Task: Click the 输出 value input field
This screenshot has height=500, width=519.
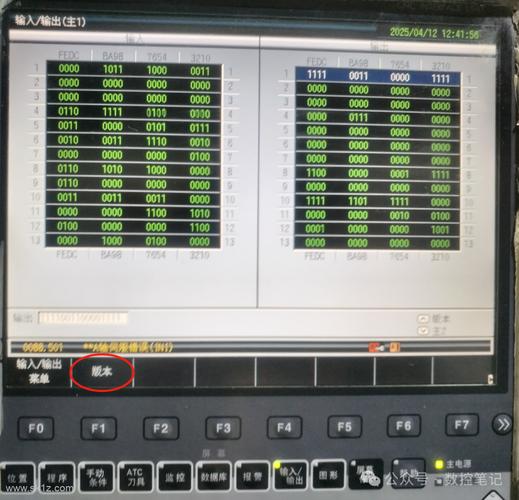Action: tap(83, 318)
